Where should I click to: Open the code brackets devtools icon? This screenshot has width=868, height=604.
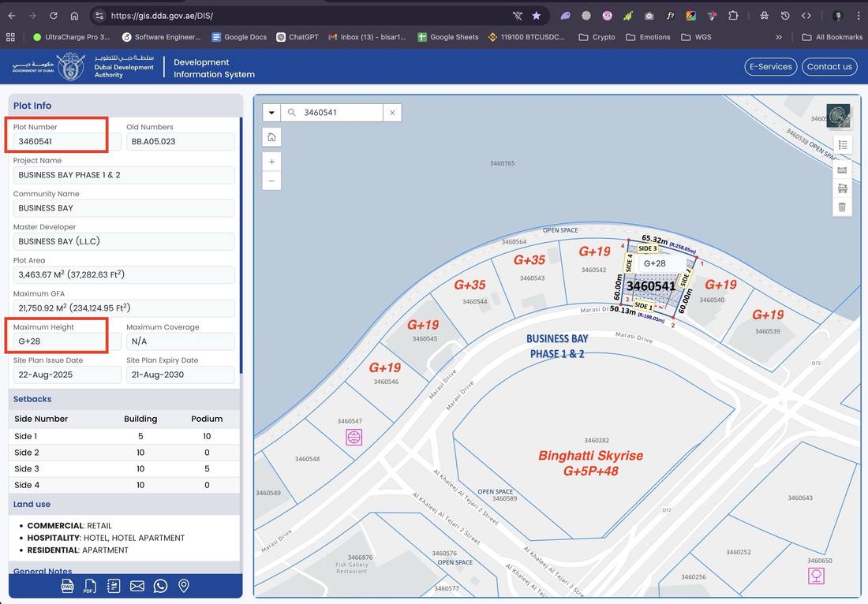806,16
